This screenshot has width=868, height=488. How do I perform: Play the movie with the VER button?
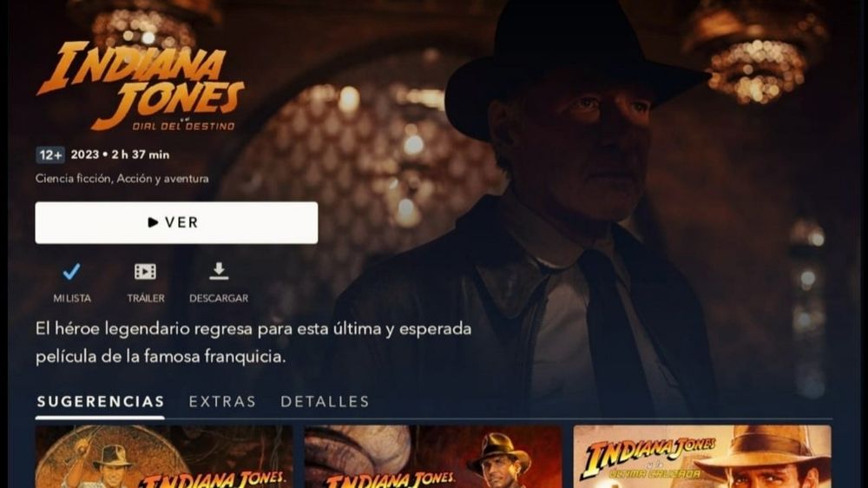176,222
